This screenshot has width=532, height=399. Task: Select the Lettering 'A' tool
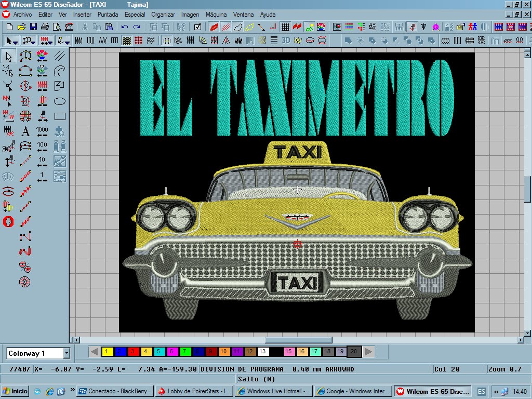(x=25, y=131)
